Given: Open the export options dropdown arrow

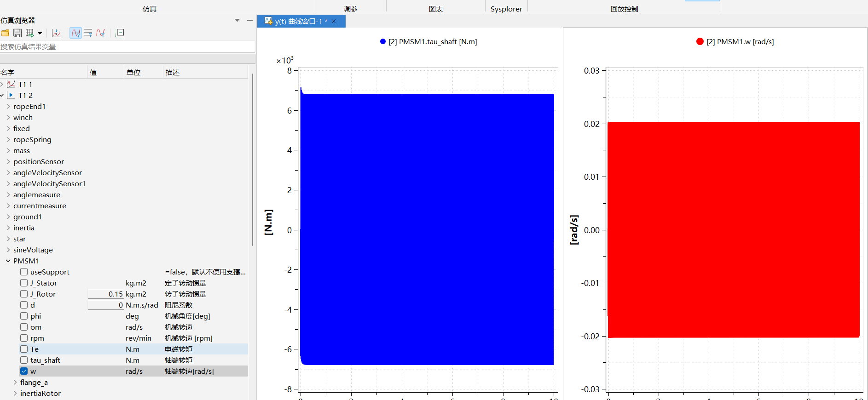Looking at the screenshot, I should pyautogui.click(x=40, y=33).
